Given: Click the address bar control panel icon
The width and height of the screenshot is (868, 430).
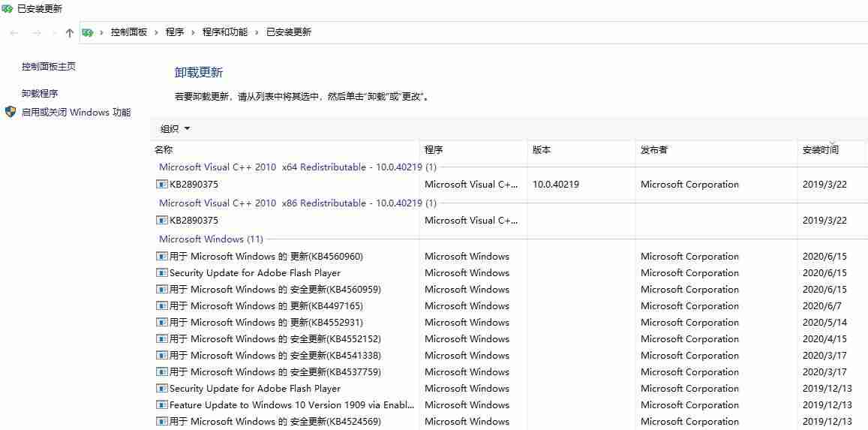Looking at the screenshot, I should pos(88,33).
